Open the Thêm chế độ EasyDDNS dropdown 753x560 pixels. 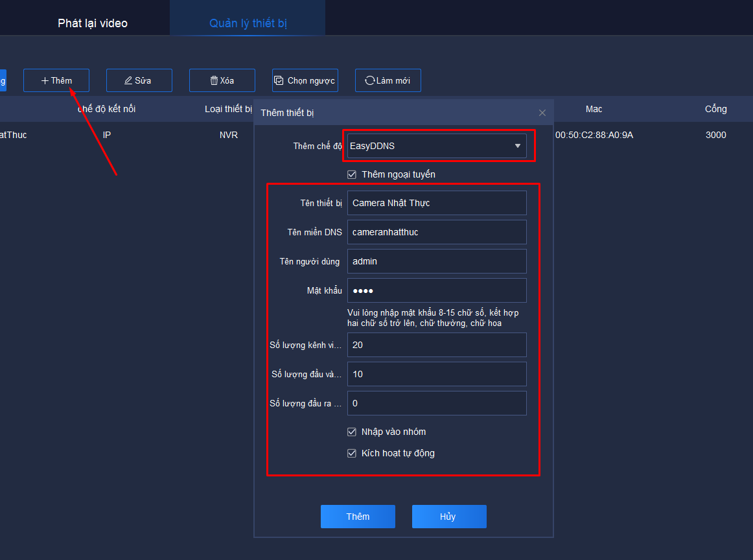pos(437,146)
